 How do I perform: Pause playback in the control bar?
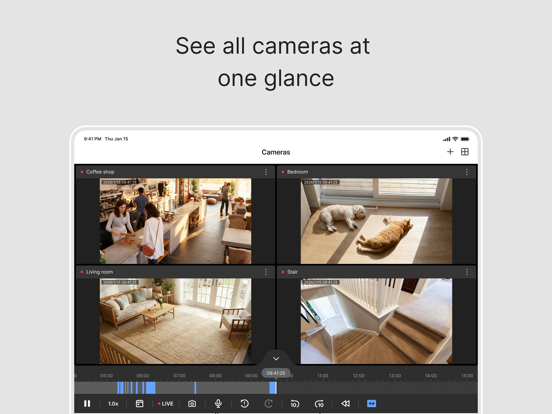[x=87, y=403]
